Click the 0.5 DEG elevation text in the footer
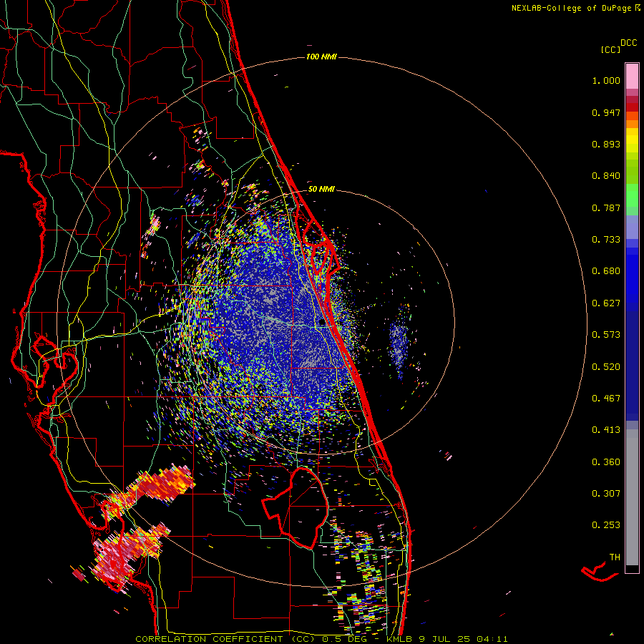This screenshot has width=644, height=644. pos(343,639)
